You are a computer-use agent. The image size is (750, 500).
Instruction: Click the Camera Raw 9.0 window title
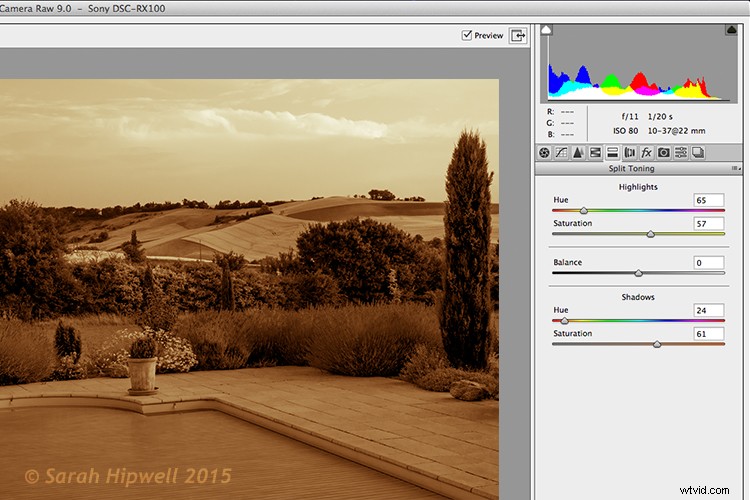pos(83,9)
